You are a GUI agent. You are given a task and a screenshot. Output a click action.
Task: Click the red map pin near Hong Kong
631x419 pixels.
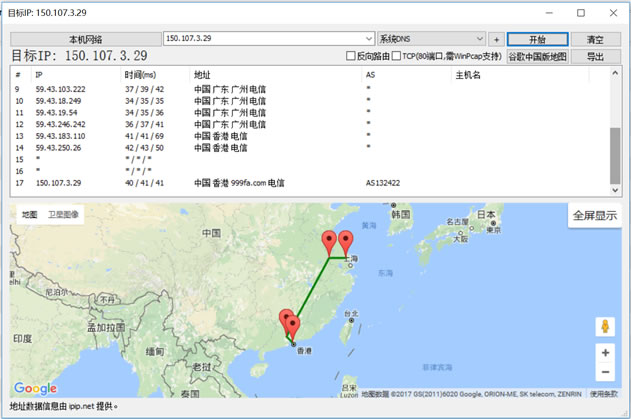point(291,326)
